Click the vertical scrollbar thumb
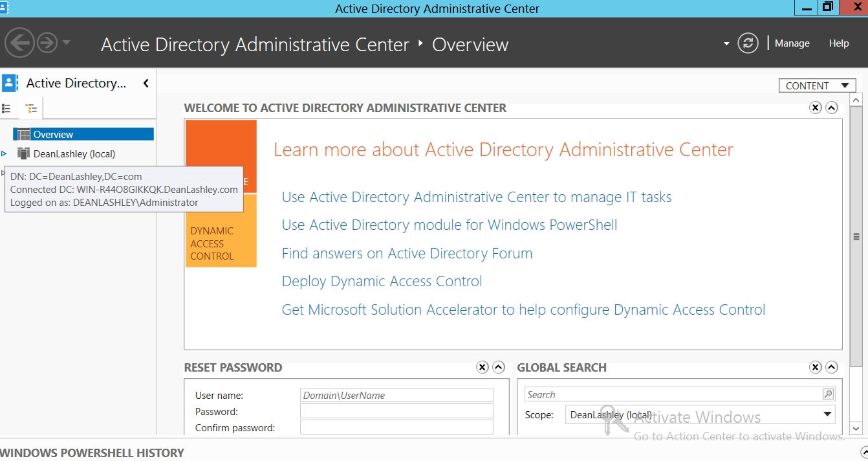The width and height of the screenshot is (868, 461). click(856, 237)
